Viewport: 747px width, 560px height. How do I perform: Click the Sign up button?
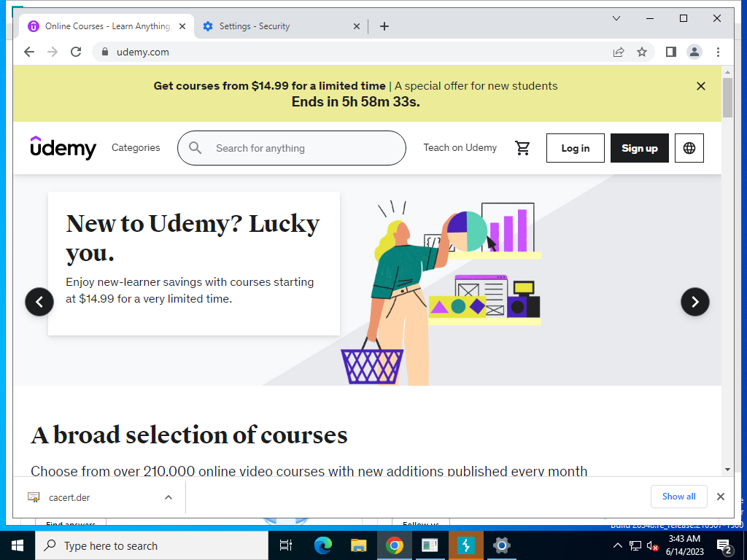click(x=639, y=148)
